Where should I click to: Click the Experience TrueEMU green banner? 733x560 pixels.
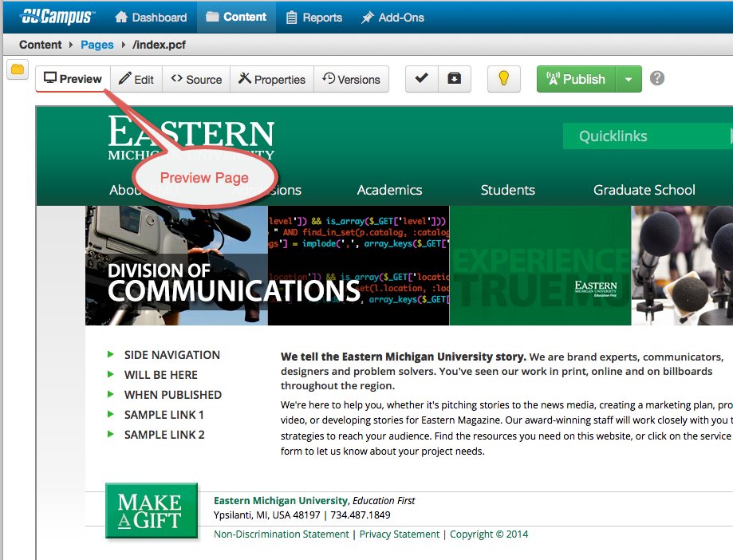(x=540, y=266)
